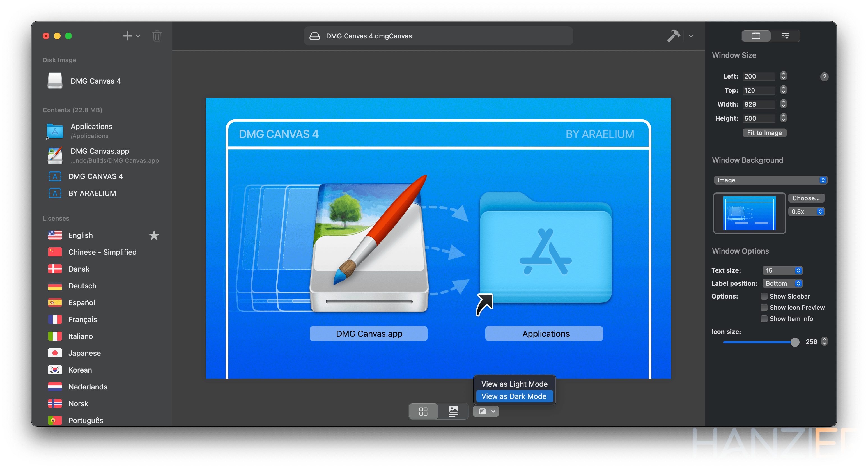Switch to icon grid view
The width and height of the screenshot is (868, 468).
click(423, 411)
